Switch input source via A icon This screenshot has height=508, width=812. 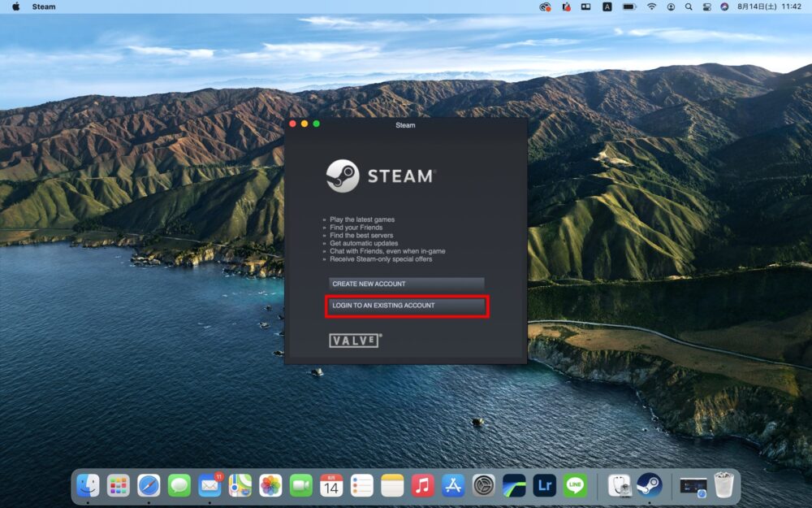pos(607,7)
